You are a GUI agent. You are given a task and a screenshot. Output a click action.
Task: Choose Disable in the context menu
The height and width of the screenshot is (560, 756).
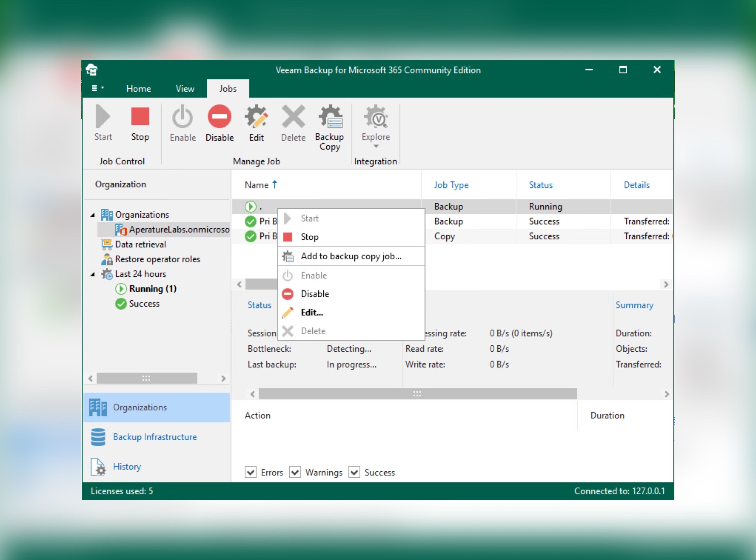coord(351,294)
